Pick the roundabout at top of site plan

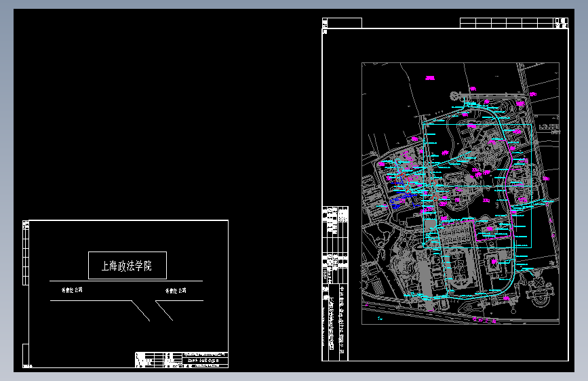pos(454,96)
